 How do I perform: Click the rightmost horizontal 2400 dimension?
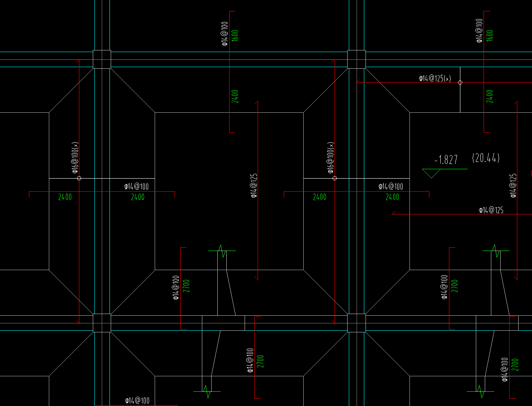392,197
